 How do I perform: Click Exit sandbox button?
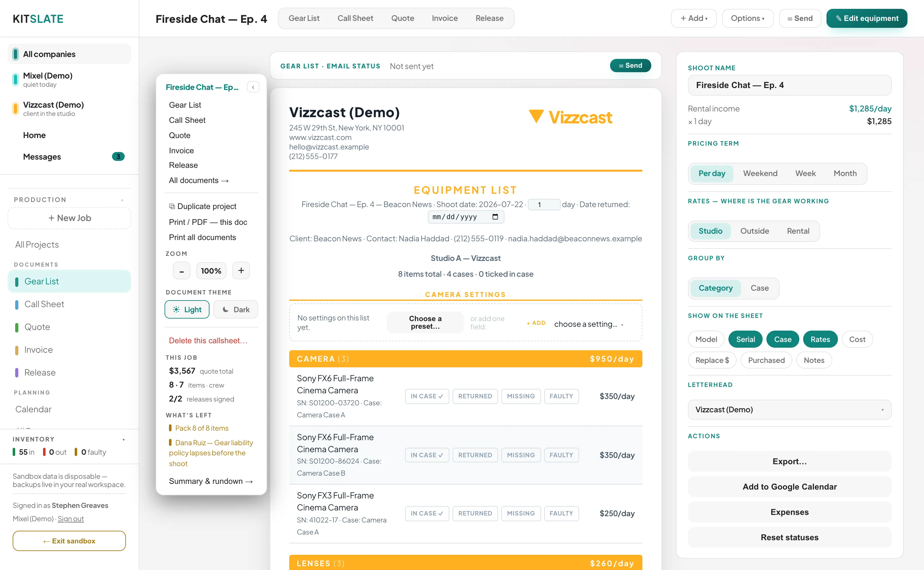tap(69, 541)
